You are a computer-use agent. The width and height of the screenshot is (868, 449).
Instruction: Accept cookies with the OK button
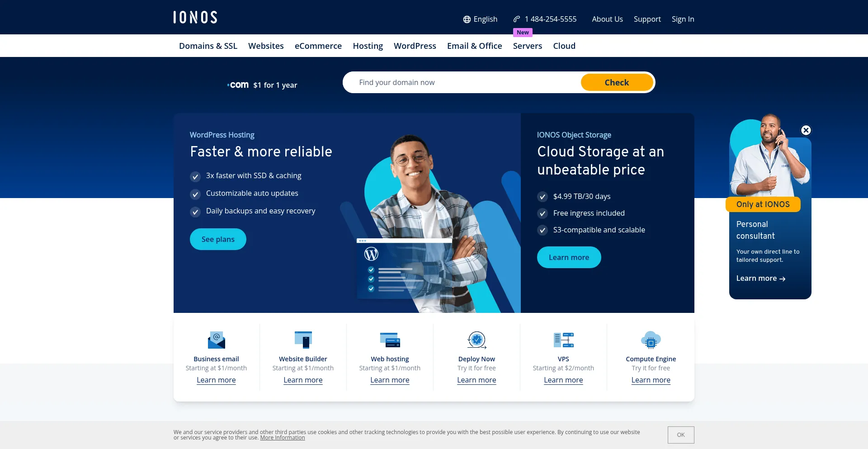[x=680, y=435]
